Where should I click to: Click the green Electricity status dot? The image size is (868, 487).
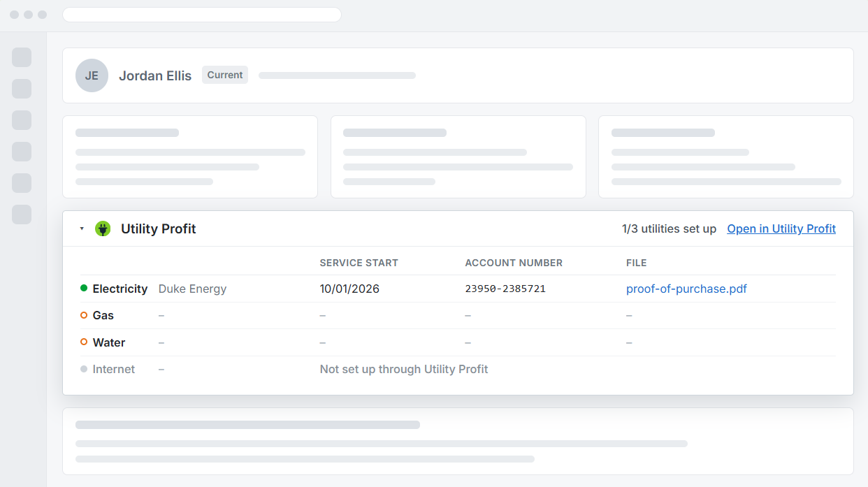pyautogui.click(x=84, y=289)
